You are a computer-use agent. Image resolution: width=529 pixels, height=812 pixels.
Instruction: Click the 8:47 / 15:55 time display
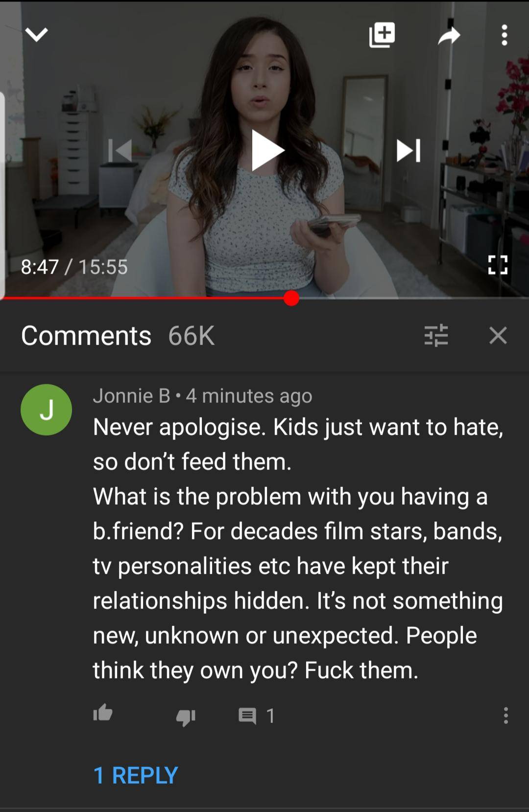tap(74, 267)
